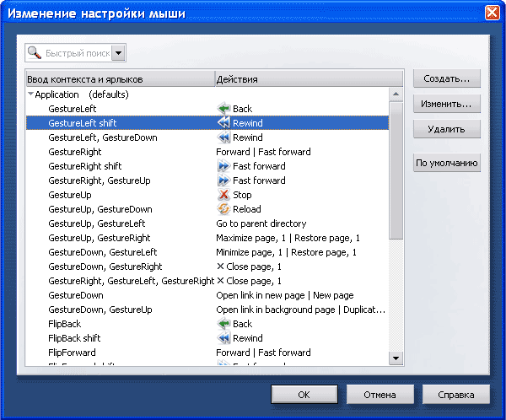Click the Удалить button
Image resolution: width=506 pixels, height=420 pixels.
point(447,129)
